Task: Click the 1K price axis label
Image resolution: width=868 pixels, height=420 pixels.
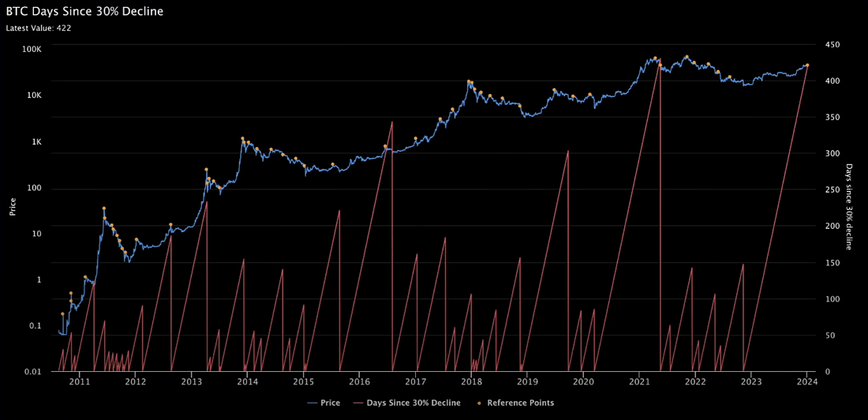Action: 36,142
